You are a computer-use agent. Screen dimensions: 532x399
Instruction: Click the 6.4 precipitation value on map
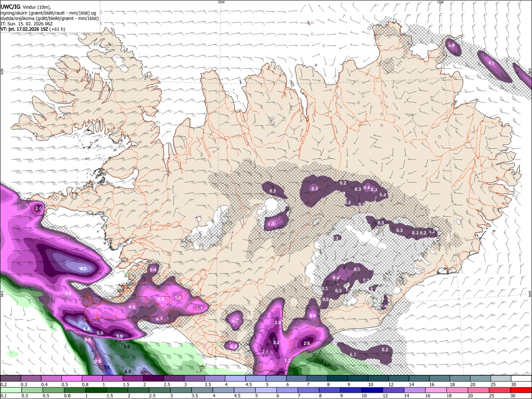pyautogui.click(x=87, y=329)
